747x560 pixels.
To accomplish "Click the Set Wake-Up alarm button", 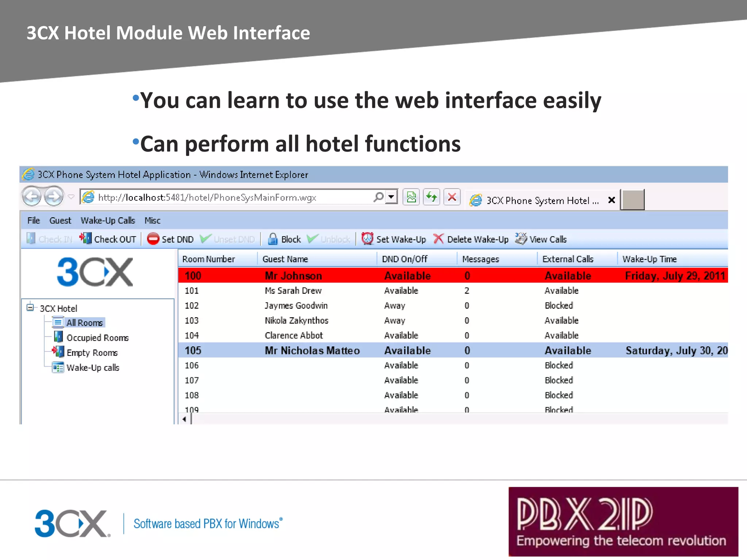I will pyautogui.click(x=394, y=239).
